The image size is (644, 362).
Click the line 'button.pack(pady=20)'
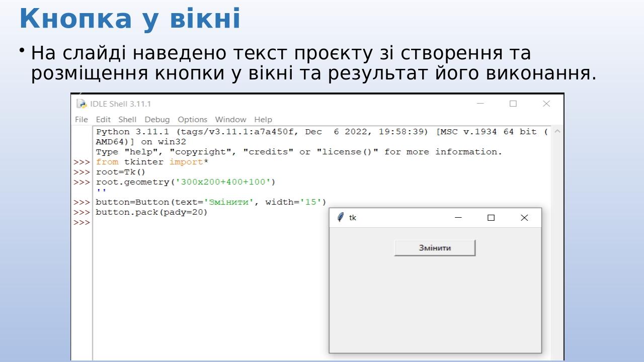[x=151, y=212]
